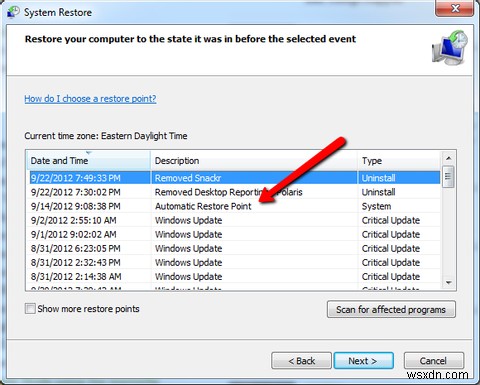Select the 9/14/2012 9:08:38 PM restore point

235,206
